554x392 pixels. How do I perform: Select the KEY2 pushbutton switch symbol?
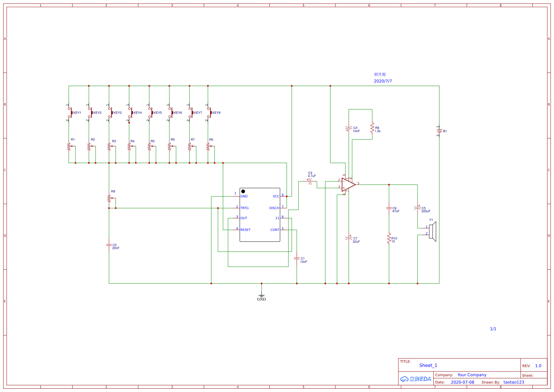tap(90, 113)
